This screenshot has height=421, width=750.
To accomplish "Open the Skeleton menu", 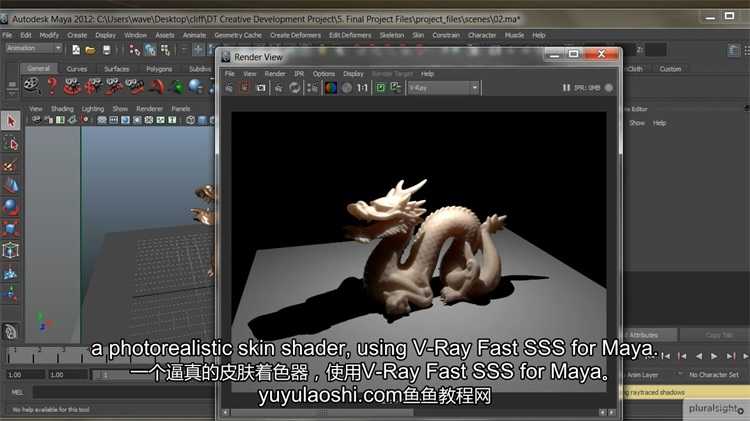I will coord(392,35).
